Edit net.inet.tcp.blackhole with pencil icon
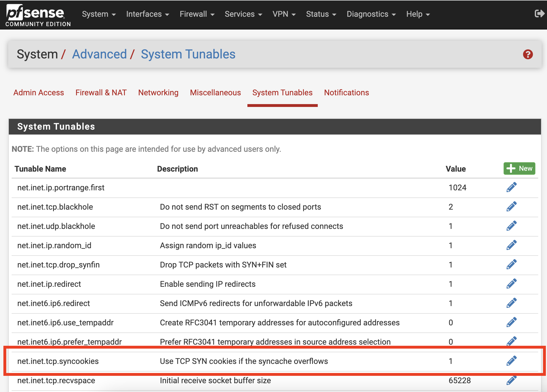This screenshot has height=392, width=547. 511,206
